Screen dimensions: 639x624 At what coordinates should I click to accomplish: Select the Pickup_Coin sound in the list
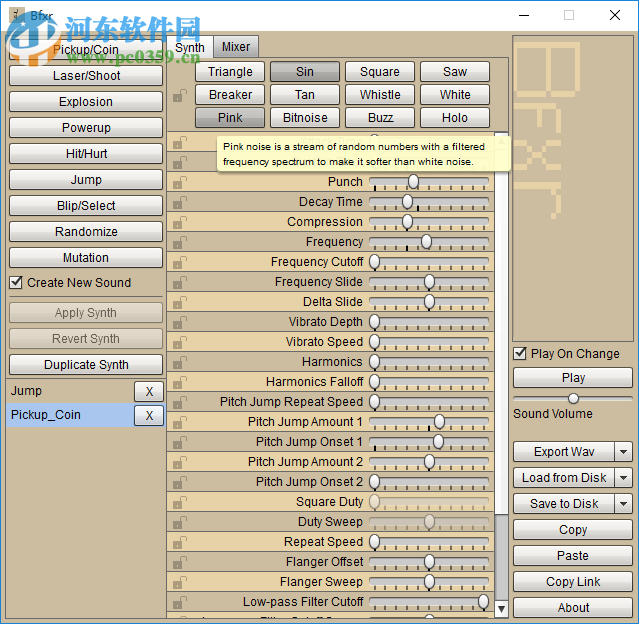(x=70, y=415)
